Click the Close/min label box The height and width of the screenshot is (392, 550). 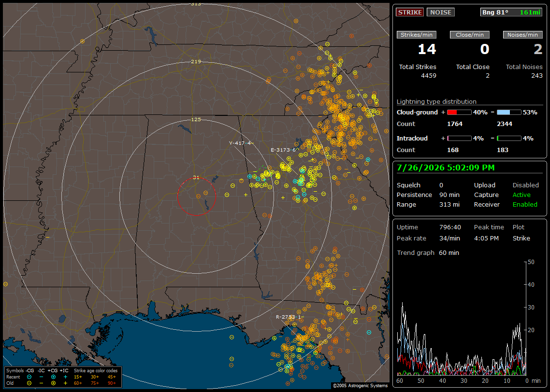[x=470, y=35]
